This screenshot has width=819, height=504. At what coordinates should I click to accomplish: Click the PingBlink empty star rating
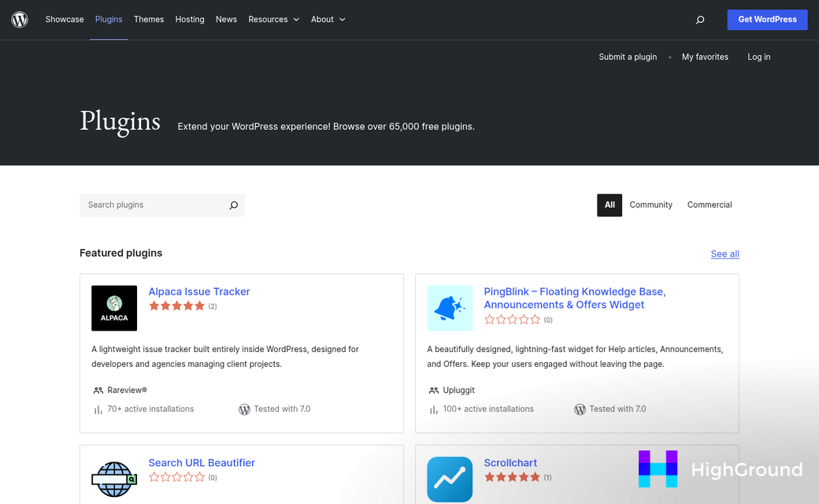512,320
